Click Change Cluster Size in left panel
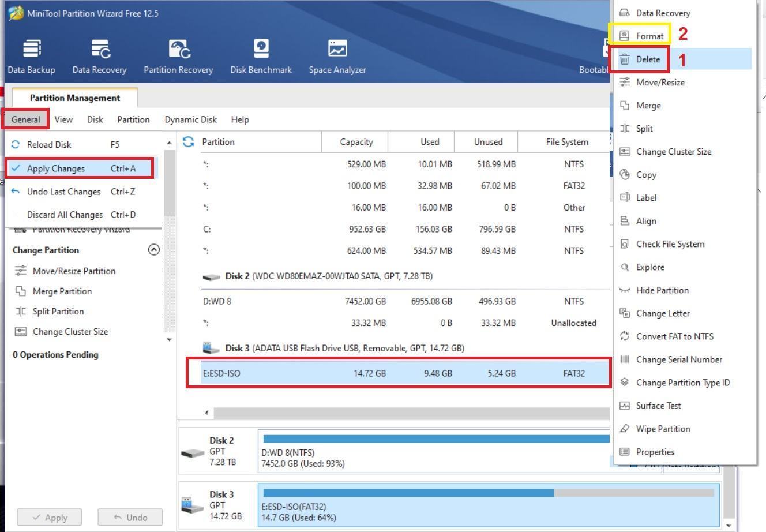Image resolution: width=766 pixels, height=532 pixels. pyautogui.click(x=70, y=331)
